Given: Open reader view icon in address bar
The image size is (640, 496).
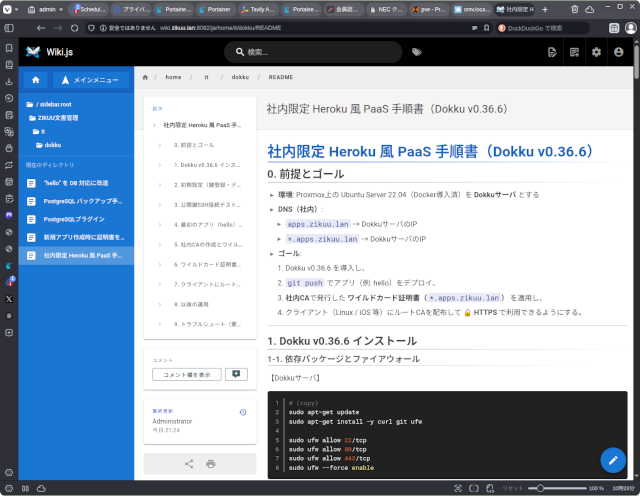Looking at the screenshot, I should coord(474,28).
